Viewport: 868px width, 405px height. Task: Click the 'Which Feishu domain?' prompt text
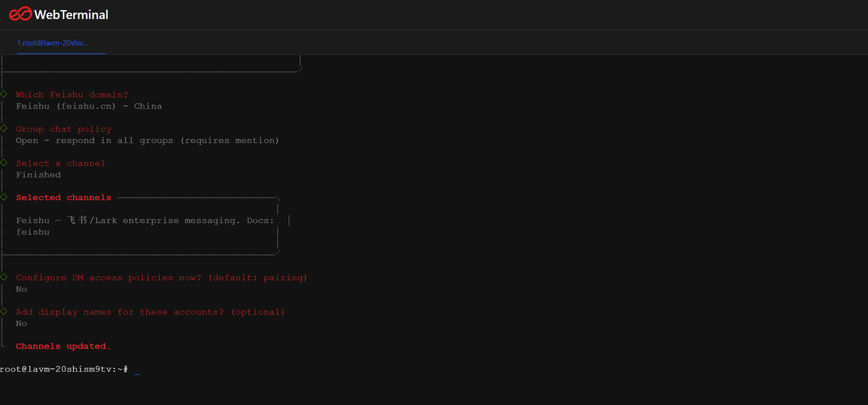click(72, 95)
